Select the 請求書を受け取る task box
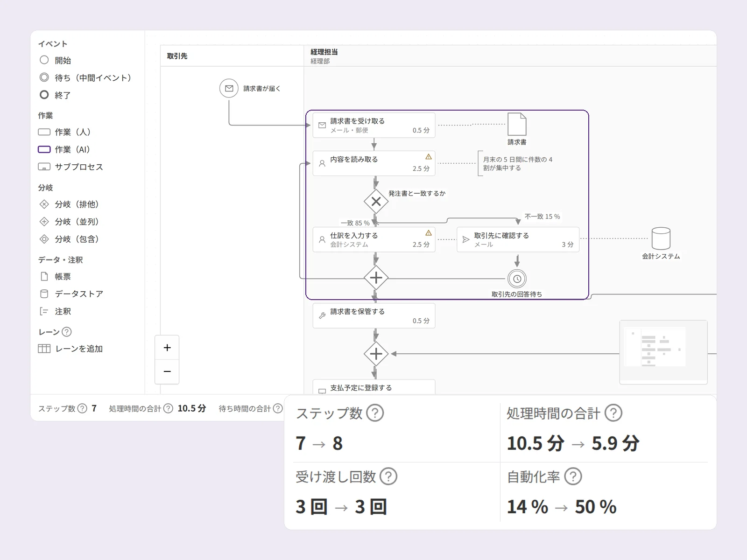 coord(374,125)
